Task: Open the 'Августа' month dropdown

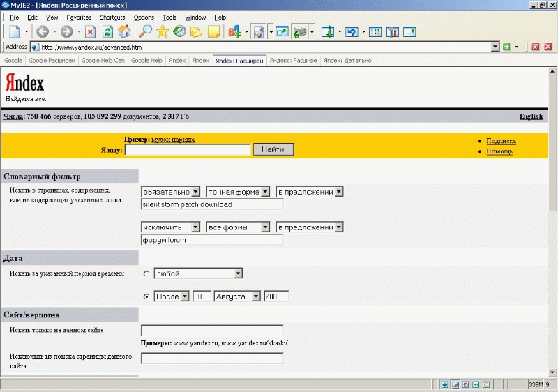Action: pyautogui.click(x=237, y=296)
